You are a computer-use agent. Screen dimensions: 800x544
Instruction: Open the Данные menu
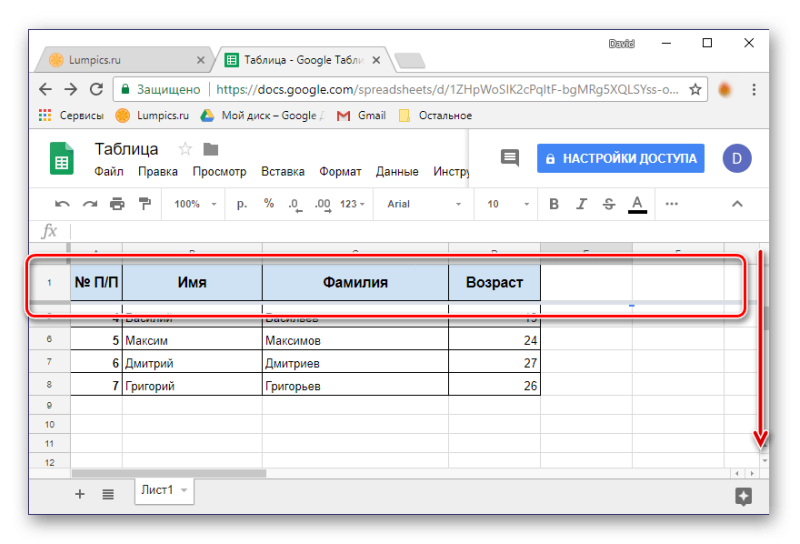(397, 172)
